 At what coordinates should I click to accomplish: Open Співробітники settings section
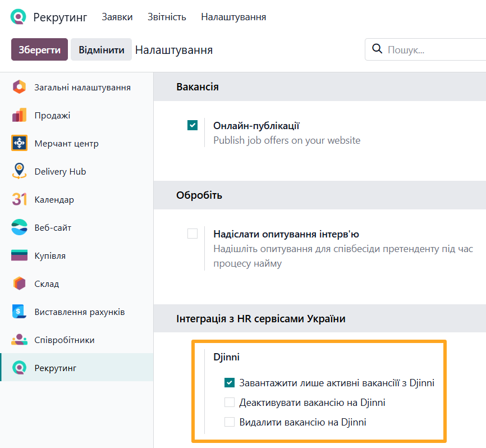(x=76, y=340)
